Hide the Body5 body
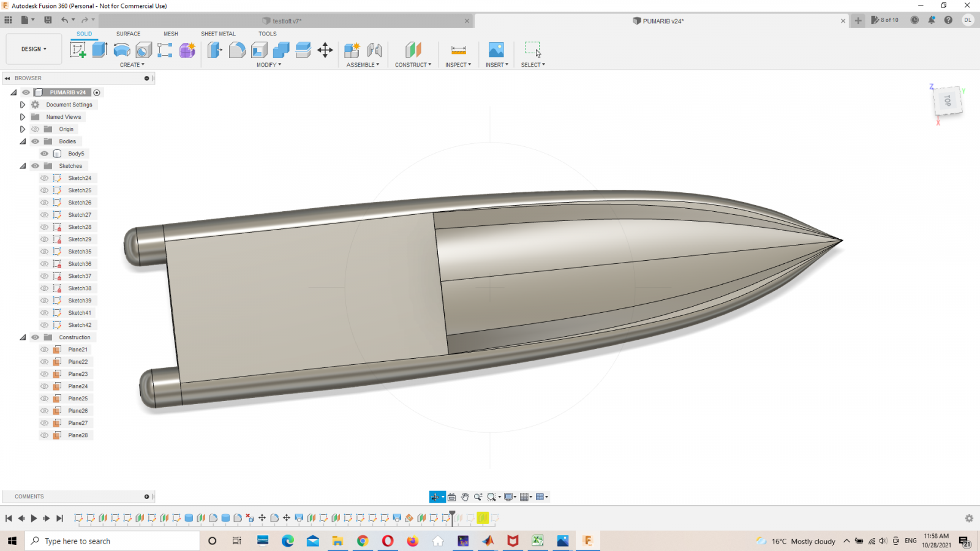The image size is (980, 551). pyautogui.click(x=45, y=154)
